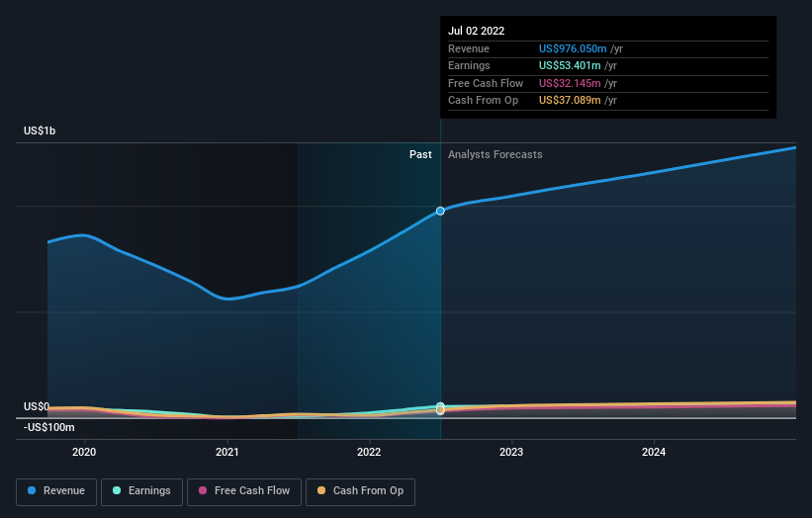Click the Cash From Op label in tooltip
This screenshot has width=812, height=518.
[x=484, y=101]
